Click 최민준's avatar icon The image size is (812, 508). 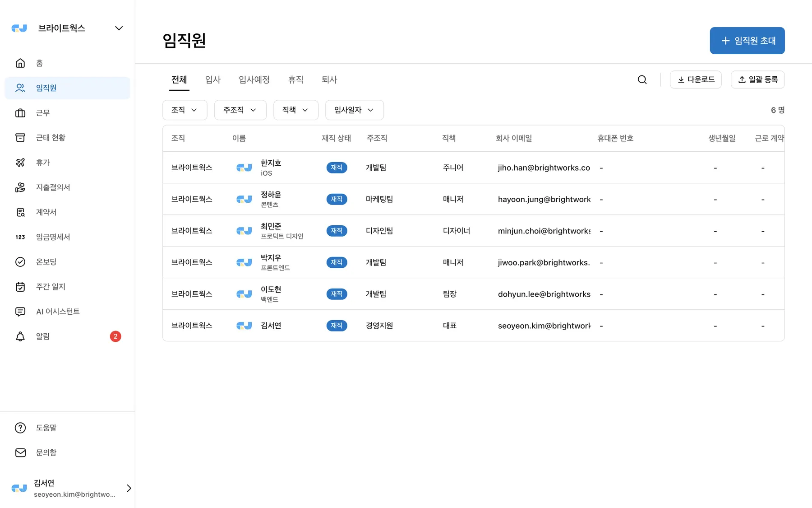coord(244,231)
